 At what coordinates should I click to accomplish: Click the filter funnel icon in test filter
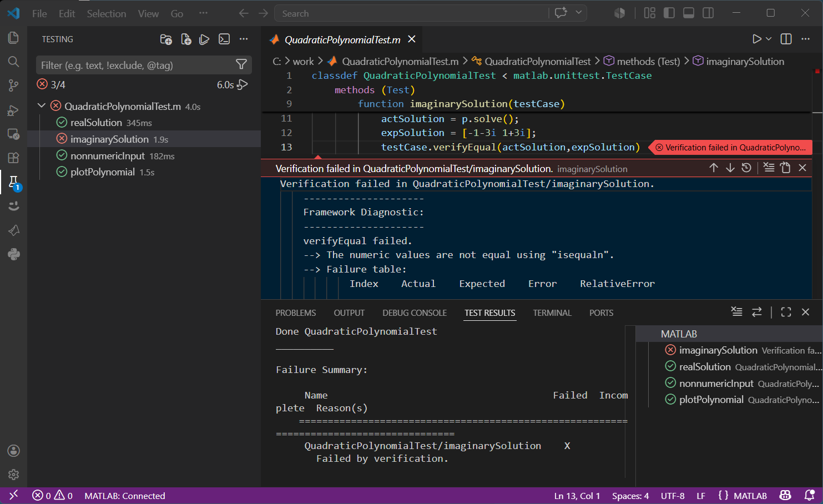point(241,65)
